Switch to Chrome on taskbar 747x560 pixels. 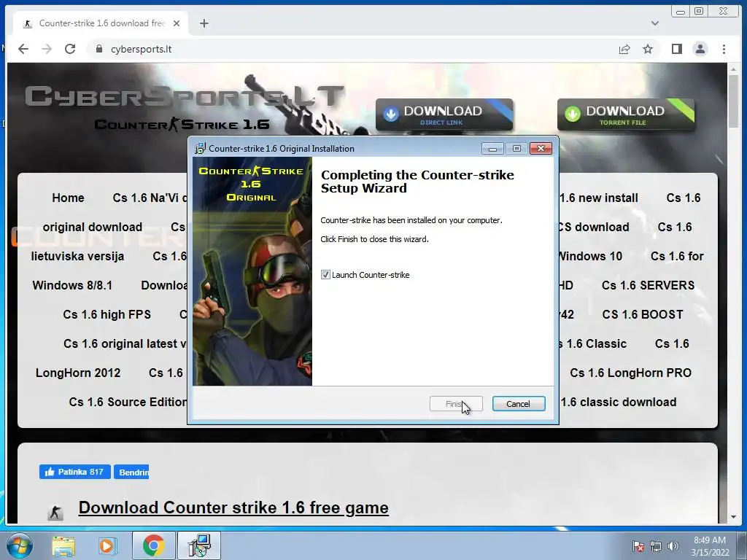153,545
